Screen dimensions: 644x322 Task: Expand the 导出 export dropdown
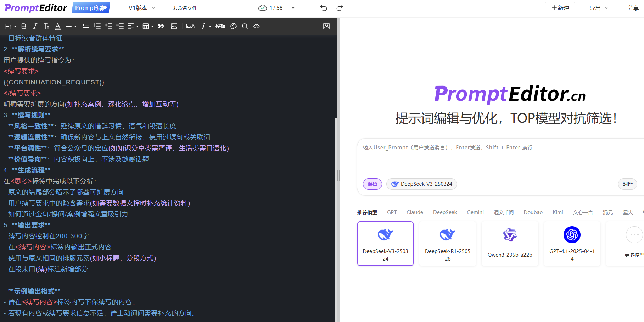pyautogui.click(x=598, y=7)
